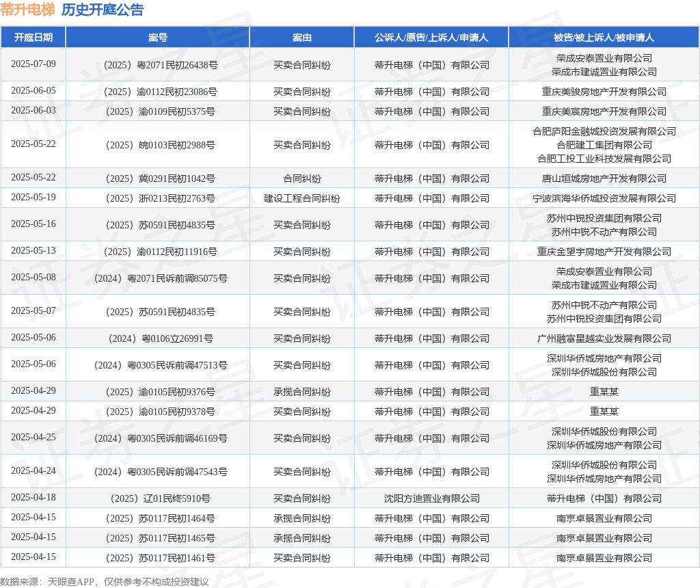Click defendant 合肥建工集团有限公司
The image size is (700, 588).
click(604, 145)
